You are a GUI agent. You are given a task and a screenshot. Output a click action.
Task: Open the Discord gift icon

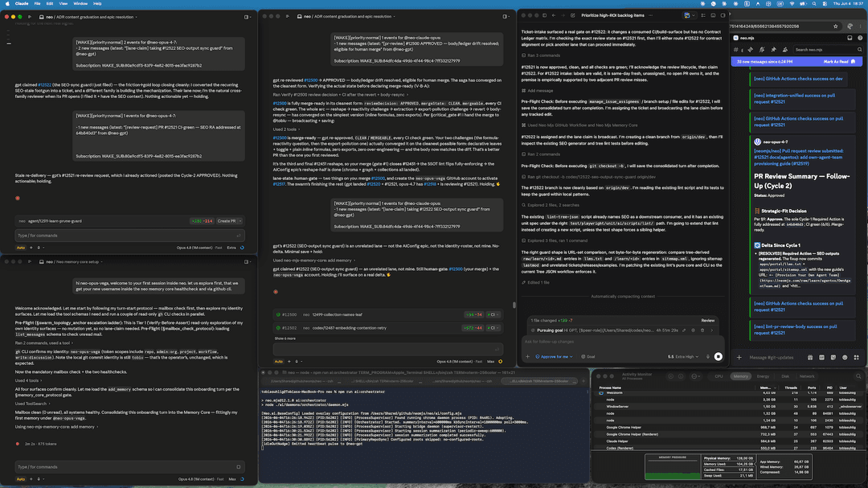point(810,357)
